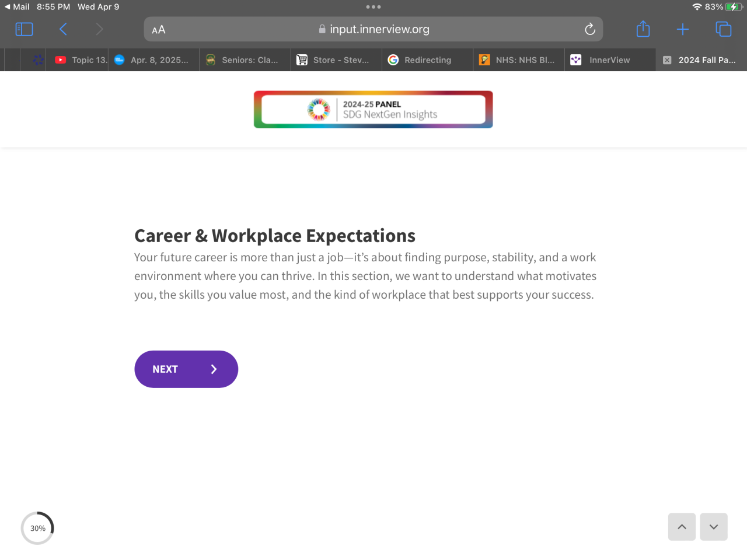This screenshot has height=560, width=747.
Task: Go to next question with down arrow
Action: click(x=714, y=527)
